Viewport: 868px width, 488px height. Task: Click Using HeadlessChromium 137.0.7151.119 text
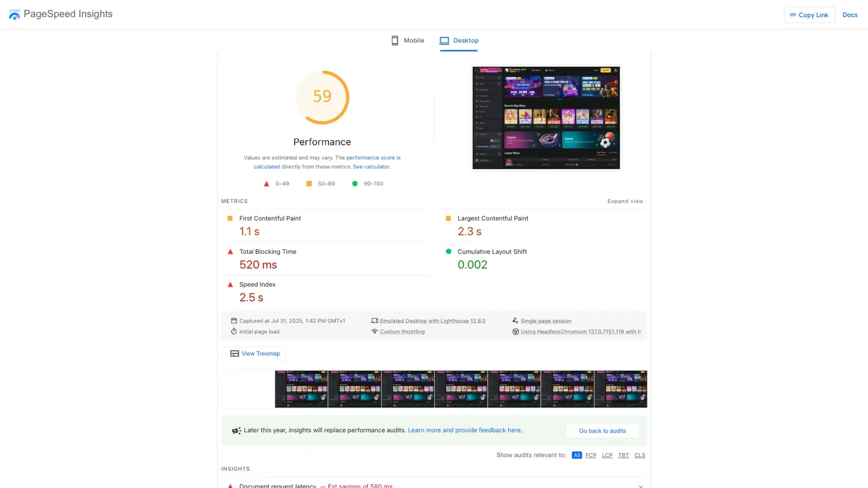[581, 332]
